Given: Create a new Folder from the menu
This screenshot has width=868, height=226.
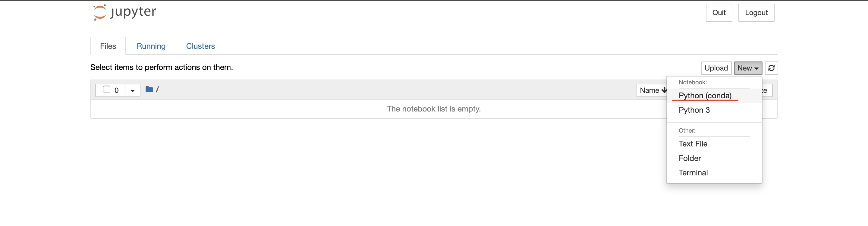Looking at the screenshot, I should tap(689, 158).
